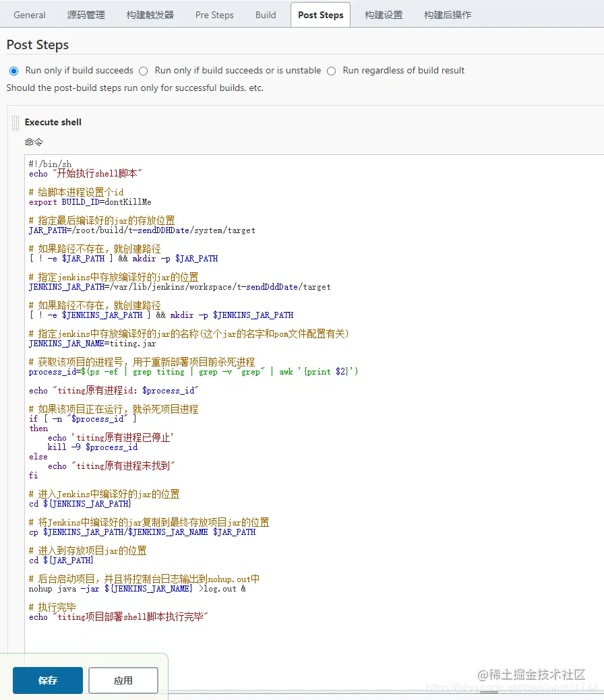604x700 pixels.
Task: Click the if [ -n "$process_id" ] line
Action: click(83, 419)
